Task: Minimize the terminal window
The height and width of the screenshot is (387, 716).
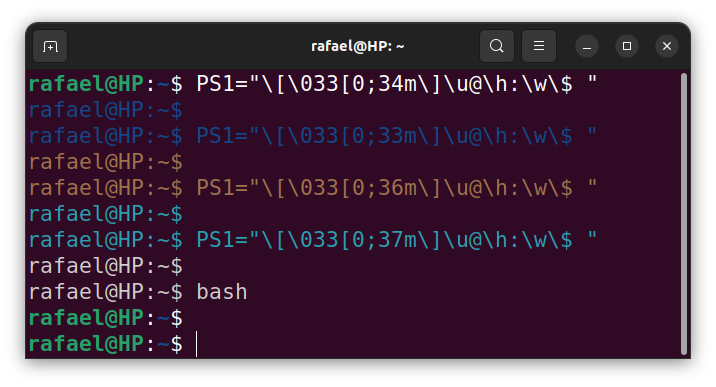Action: tap(587, 46)
